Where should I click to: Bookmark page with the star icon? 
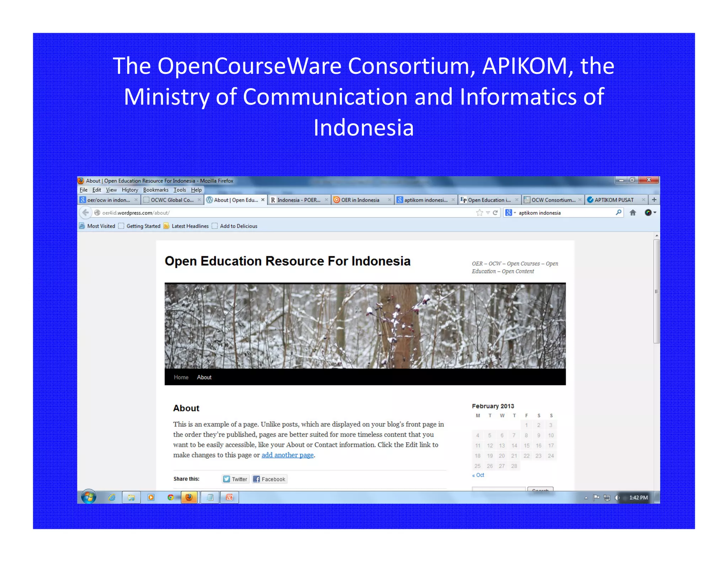[x=479, y=213]
